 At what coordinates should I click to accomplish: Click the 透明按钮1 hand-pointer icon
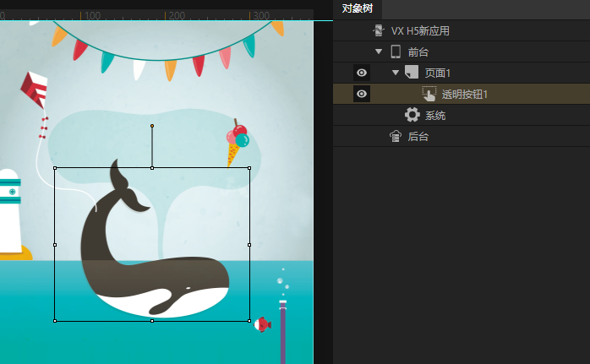click(x=429, y=94)
